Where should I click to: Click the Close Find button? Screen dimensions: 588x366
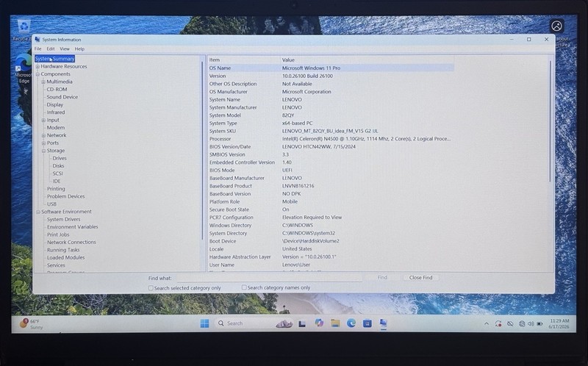pos(420,278)
